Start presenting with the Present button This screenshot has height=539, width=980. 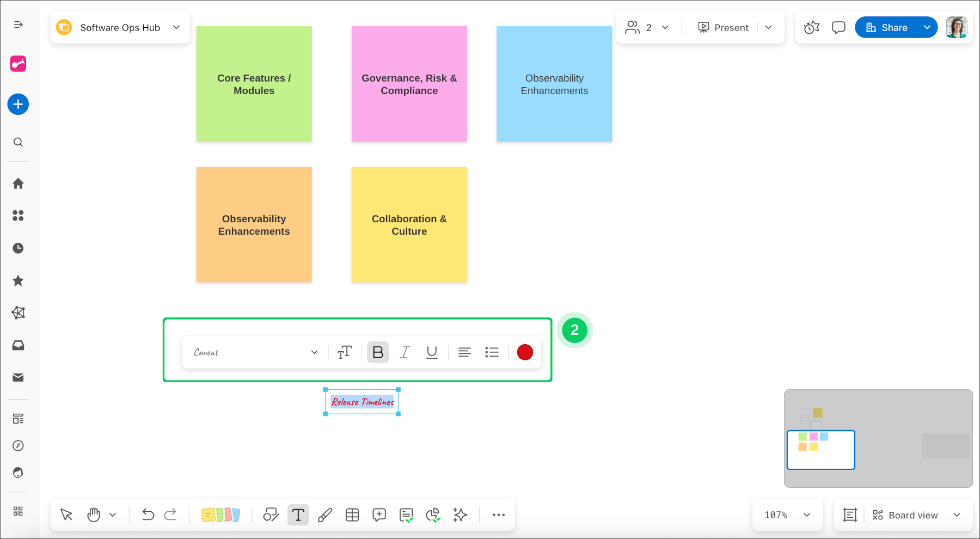(x=724, y=27)
